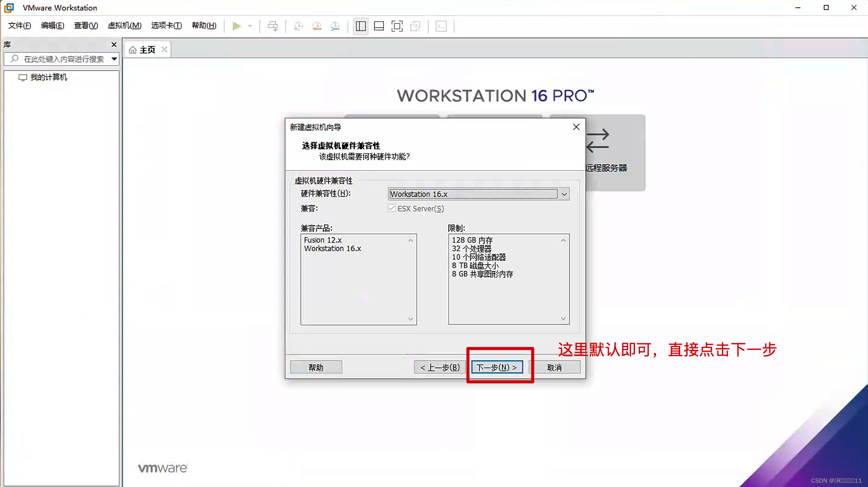The image size is (868, 487).
Task: Click the green power on play icon
Action: (236, 26)
